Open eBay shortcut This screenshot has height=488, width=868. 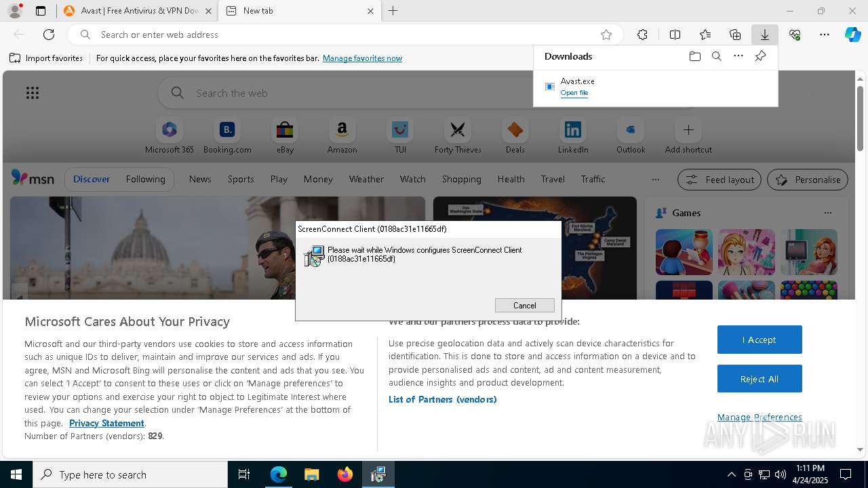pos(285,136)
